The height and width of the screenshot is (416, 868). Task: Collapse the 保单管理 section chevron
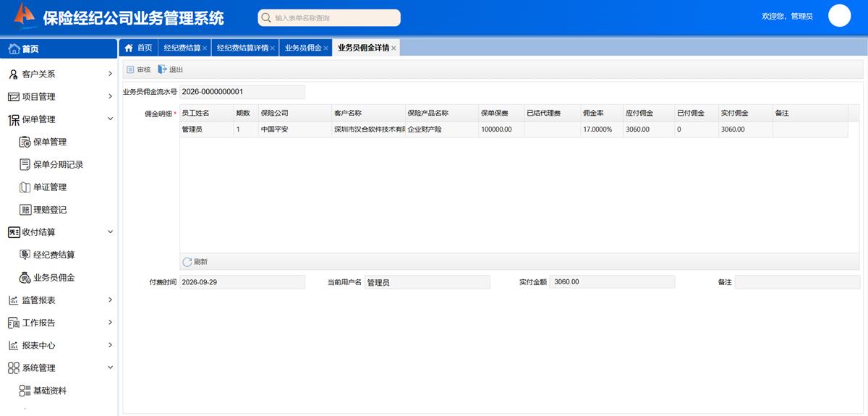[110, 119]
